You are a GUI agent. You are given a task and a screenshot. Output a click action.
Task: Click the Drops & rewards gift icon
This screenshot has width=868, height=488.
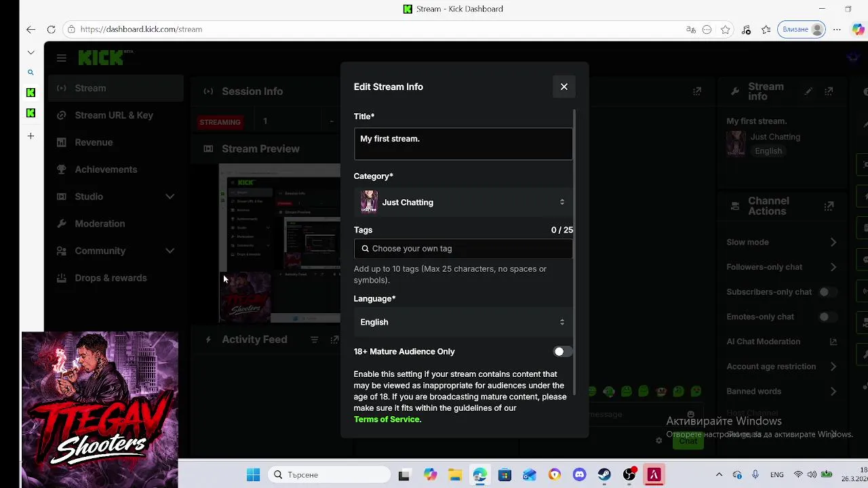point(62,278)
